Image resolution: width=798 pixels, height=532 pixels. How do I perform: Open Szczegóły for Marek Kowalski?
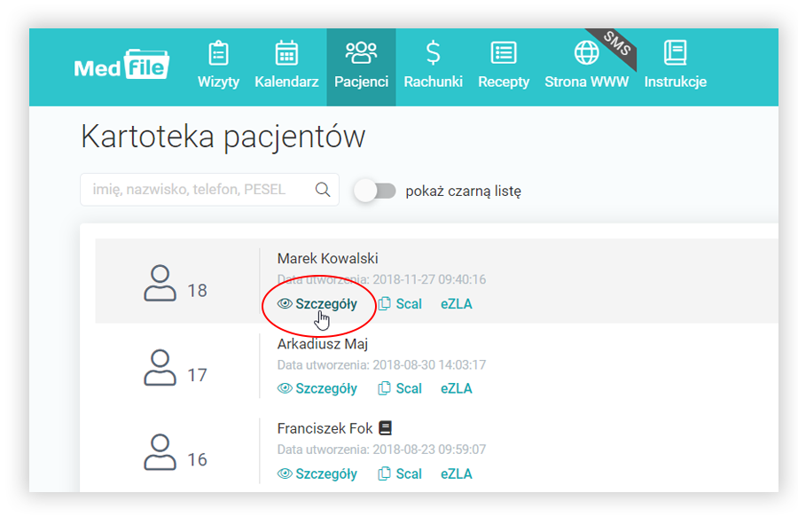click(317, 303)
